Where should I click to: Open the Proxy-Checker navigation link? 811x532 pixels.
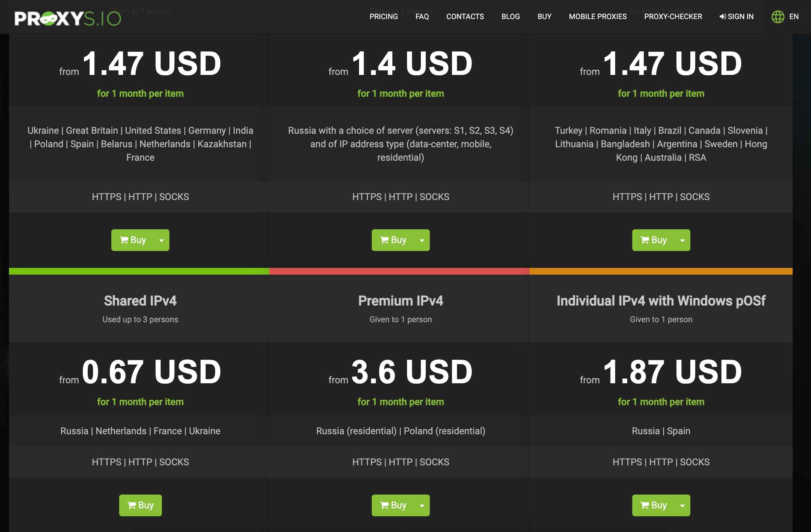coord(673,17)
